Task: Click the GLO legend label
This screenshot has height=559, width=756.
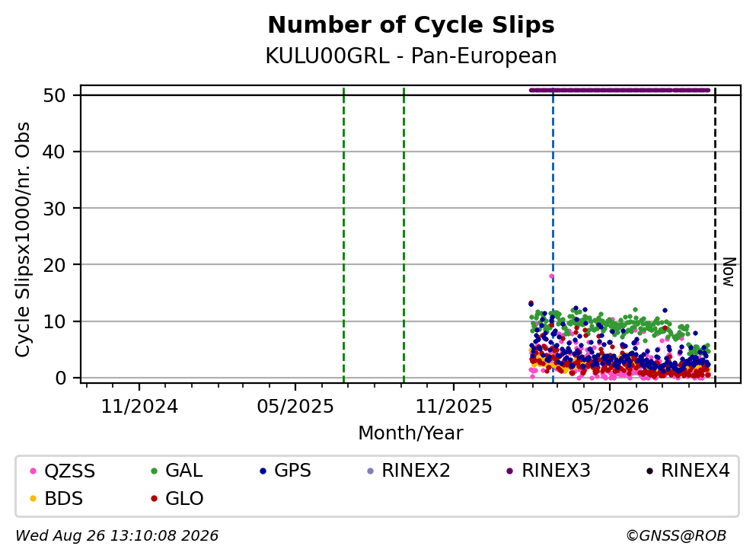Action: pos(185,499)
